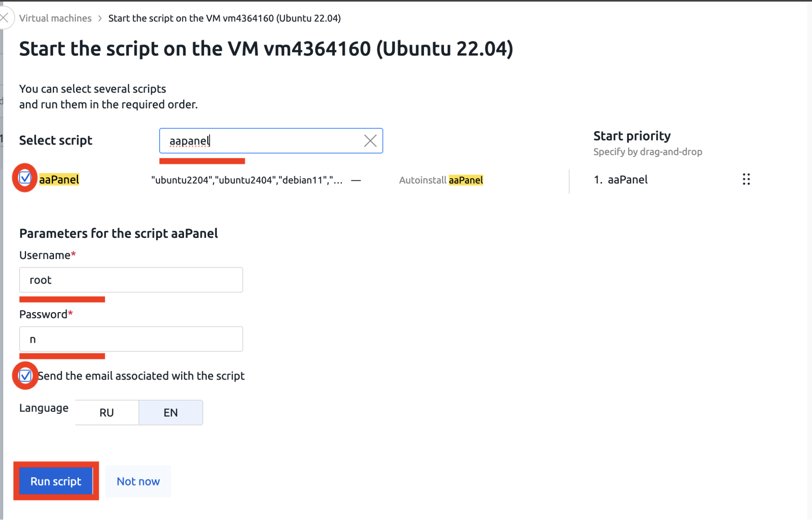Select the highlighted aaPanel script name
Viewport: 812px width, 520px height.
59,179
